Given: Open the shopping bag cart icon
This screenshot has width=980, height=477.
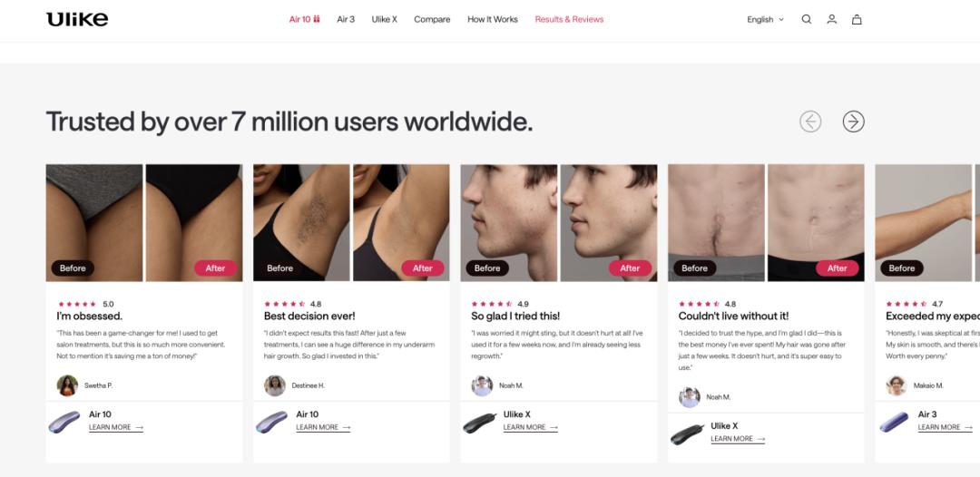Looking at the screenshot, I should [857, 19].
